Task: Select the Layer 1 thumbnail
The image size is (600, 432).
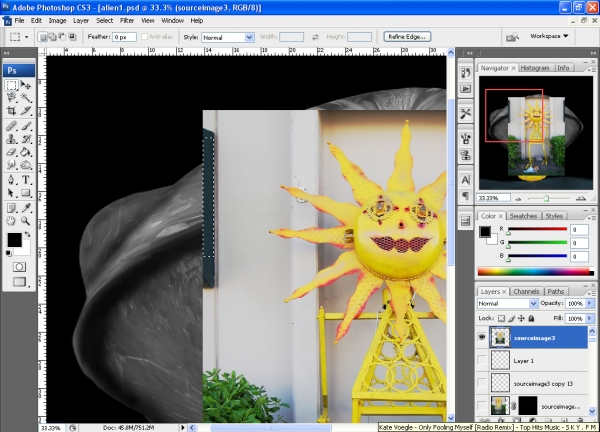Action: [x=500, y=360]
